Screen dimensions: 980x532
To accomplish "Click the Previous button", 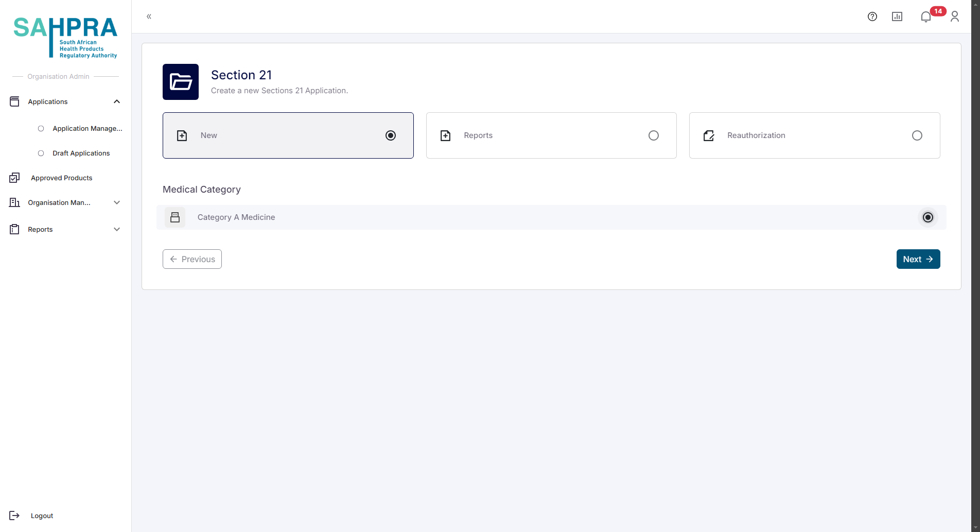I will pyautogui.click(x=192, y=259).
